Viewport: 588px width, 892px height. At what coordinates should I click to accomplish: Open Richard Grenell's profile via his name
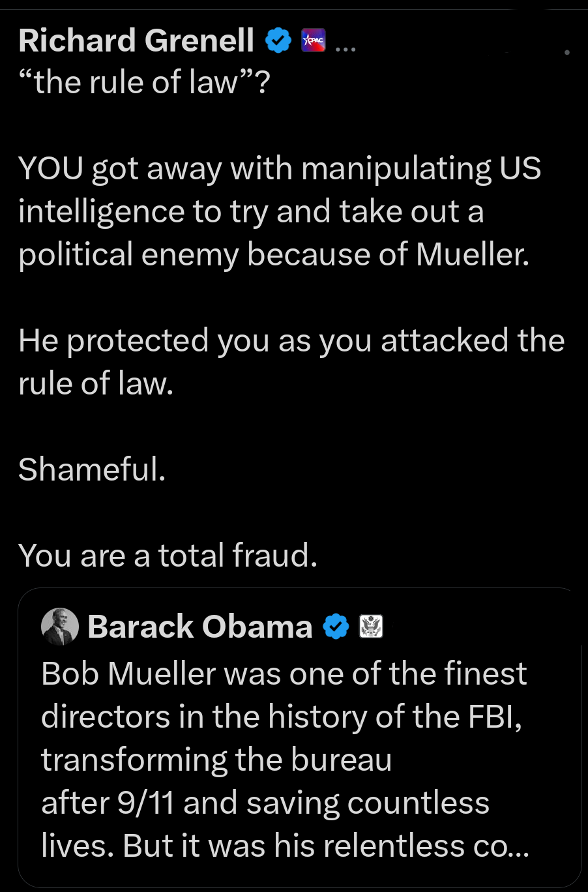click(136, 40)
